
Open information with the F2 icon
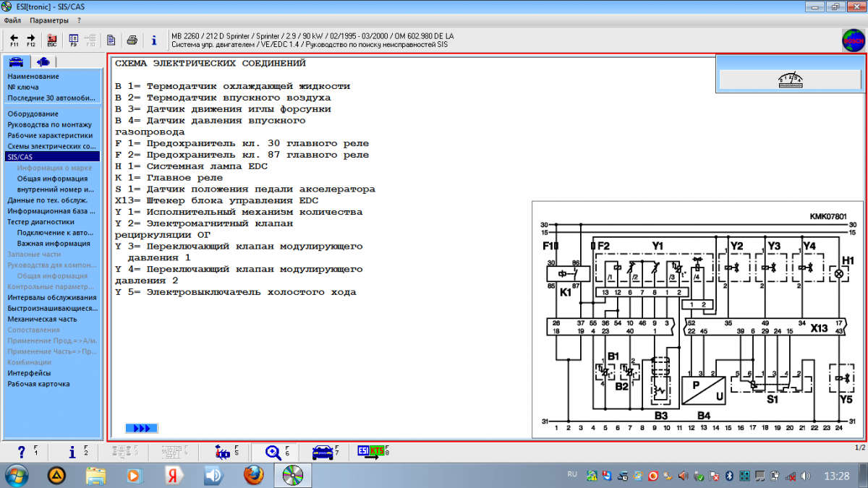(x=77, y=453)
